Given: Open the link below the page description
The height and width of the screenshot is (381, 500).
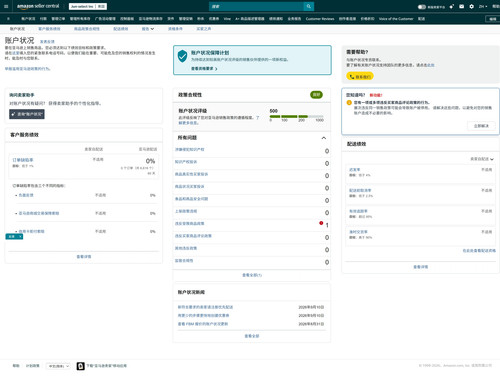Looking at the screenshot, I should click(27, 69).
